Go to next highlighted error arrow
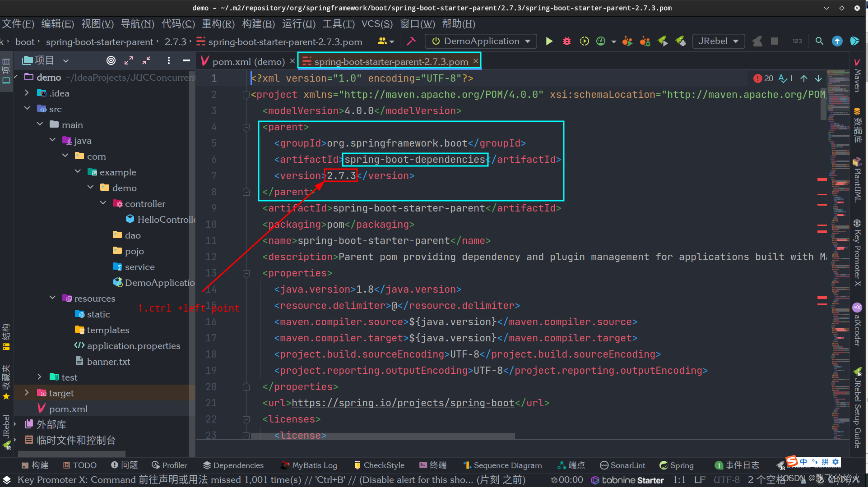The image size is (868, 487). [818, 78]
